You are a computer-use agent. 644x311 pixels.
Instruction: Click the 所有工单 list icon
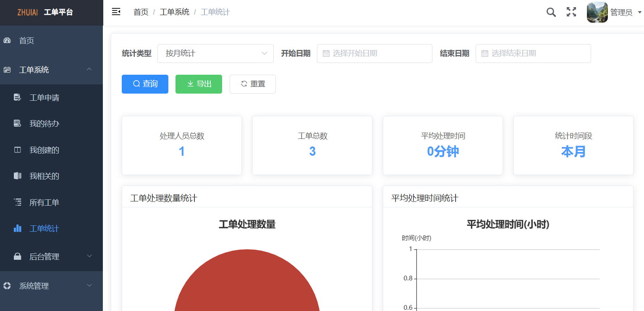tap(17, 202)
